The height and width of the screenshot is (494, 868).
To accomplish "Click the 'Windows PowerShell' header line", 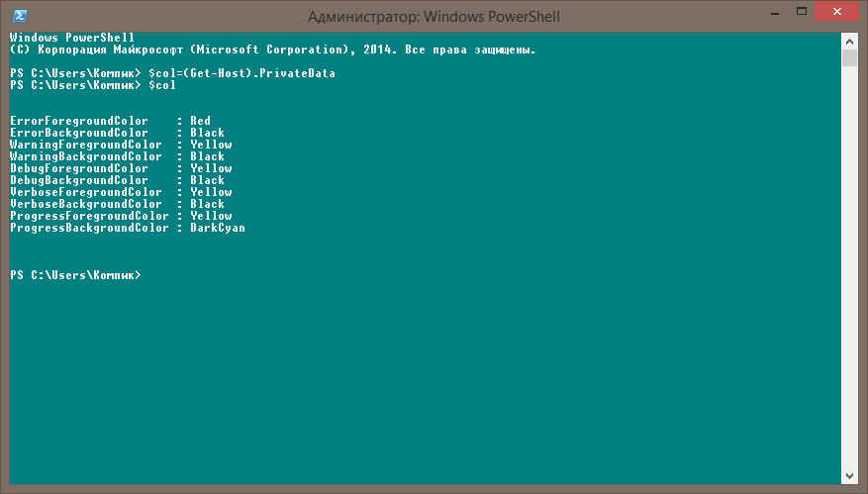I will click(x=72, y=38).
